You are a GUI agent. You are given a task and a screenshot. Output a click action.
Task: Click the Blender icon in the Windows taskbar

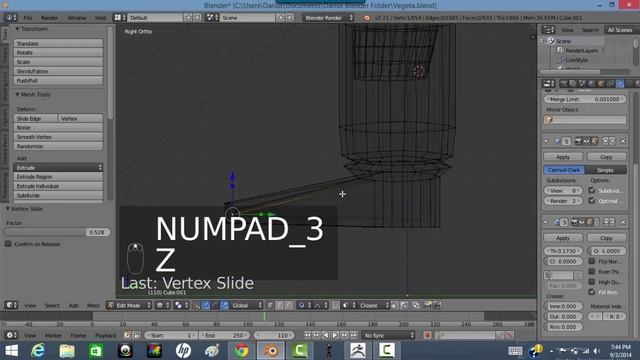(271, 351)
